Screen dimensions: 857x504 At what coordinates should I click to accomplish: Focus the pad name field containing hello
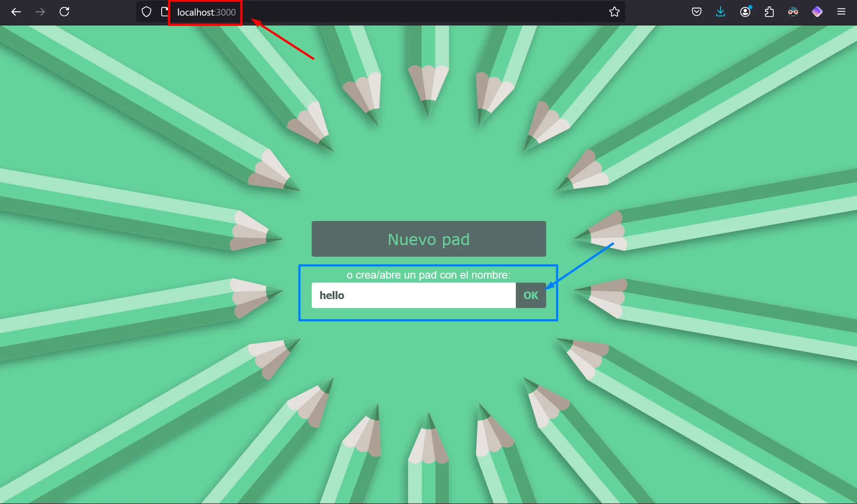413,296
